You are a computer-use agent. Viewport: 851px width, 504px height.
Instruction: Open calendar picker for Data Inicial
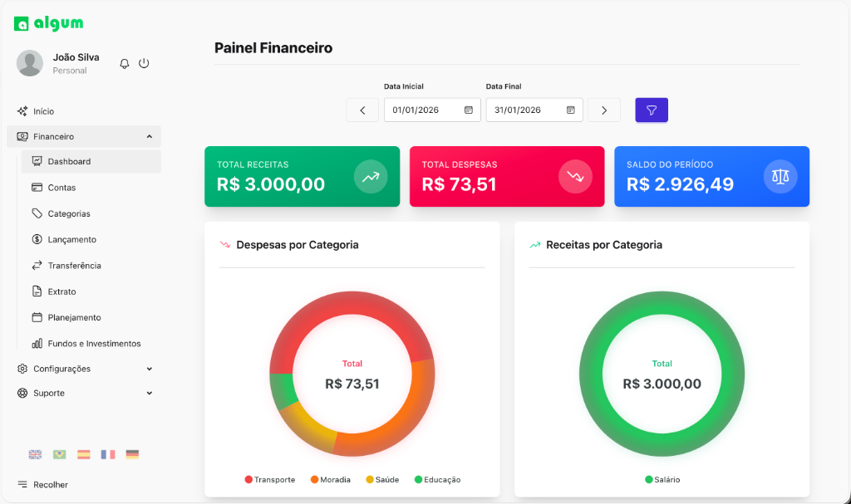point(469,110)
